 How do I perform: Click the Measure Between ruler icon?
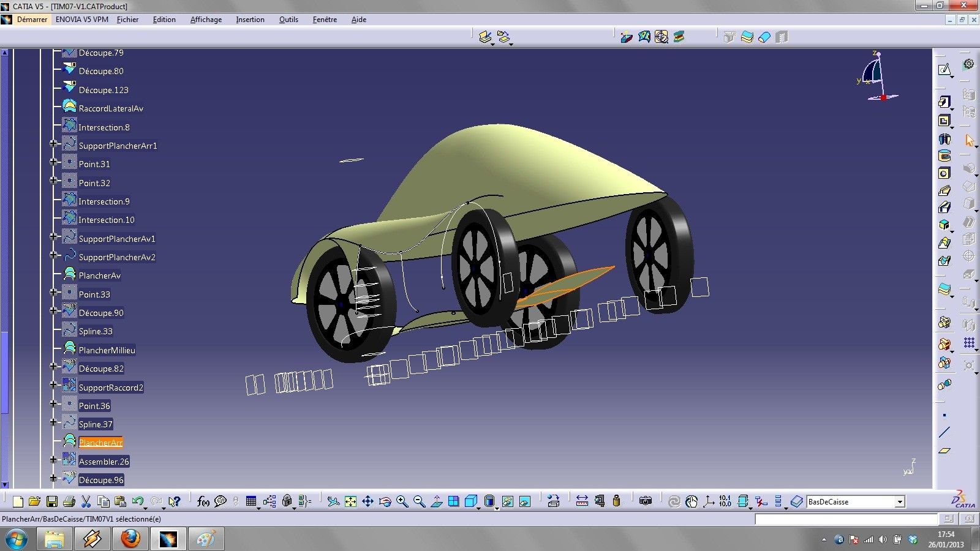[582, 501]
